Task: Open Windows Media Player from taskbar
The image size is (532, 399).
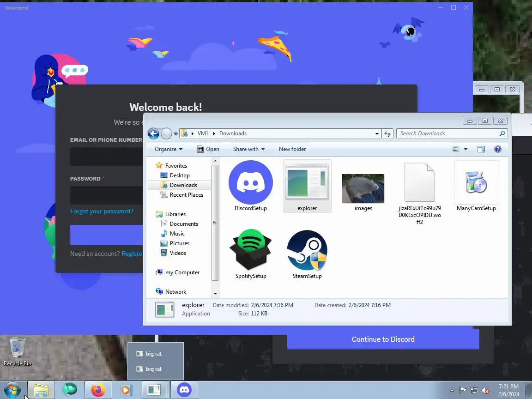Action: coord(126,390)
